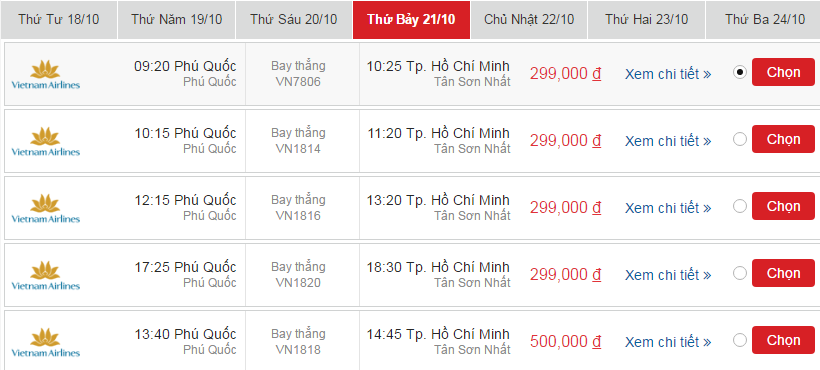Select radio button for 09:20 flight VN7806
This screenshot has height=370, width=820.
[x=739, y=72]
